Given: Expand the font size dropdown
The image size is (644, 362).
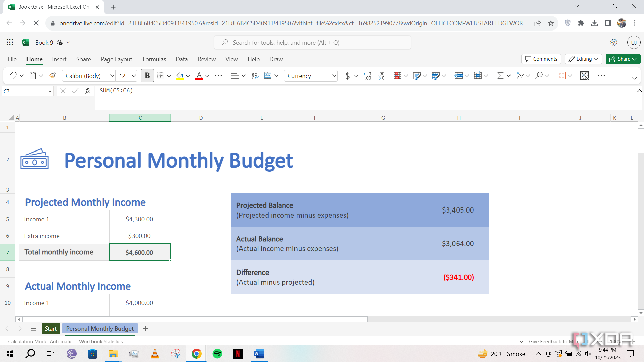Looking at the screenshot, I should coord(133,76).
